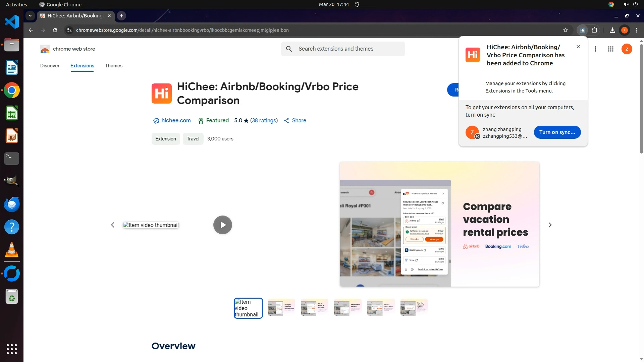Click the search extensions and themes field

click(349, 49)
